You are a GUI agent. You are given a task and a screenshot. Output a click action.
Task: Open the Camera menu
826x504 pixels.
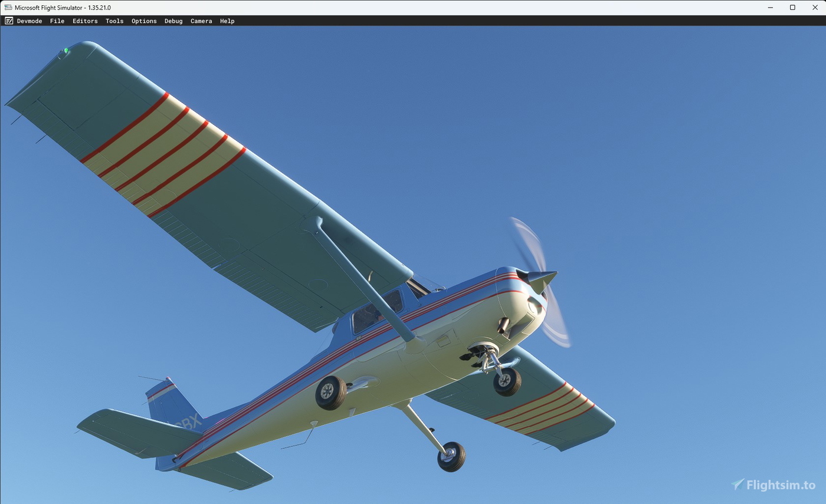click(201, 21)
